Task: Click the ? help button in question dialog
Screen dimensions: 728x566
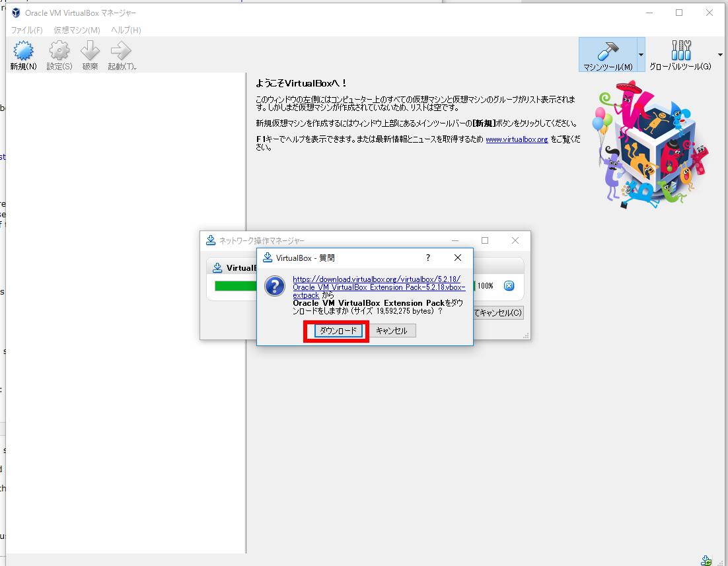Action: pos(428,258)
